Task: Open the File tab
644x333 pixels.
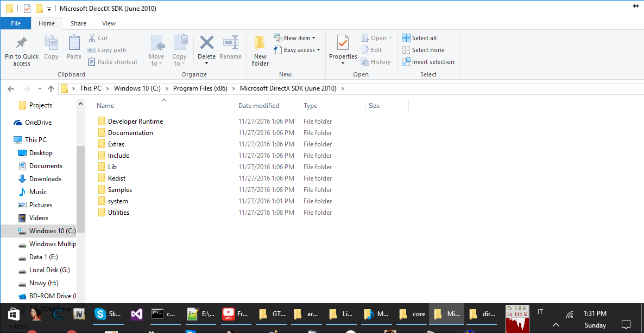Action: [x=16, y=23]
